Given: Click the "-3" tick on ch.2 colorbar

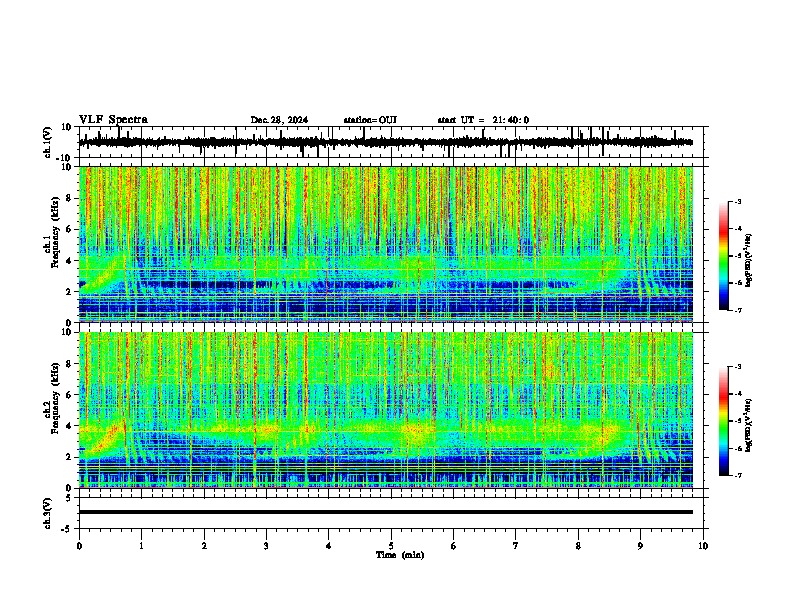Looking at the screenshot, I should 738,367.
